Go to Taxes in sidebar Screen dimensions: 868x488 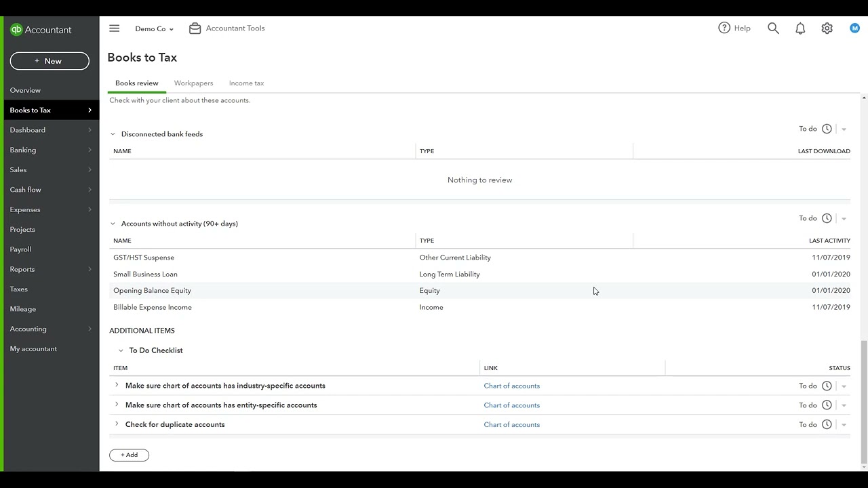[x=51, y=289]
